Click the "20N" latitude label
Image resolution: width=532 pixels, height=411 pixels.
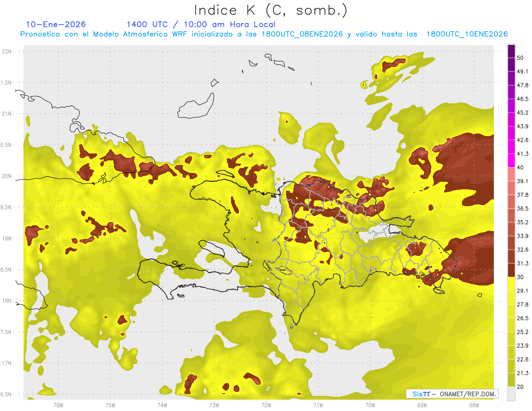pos(7,176)
